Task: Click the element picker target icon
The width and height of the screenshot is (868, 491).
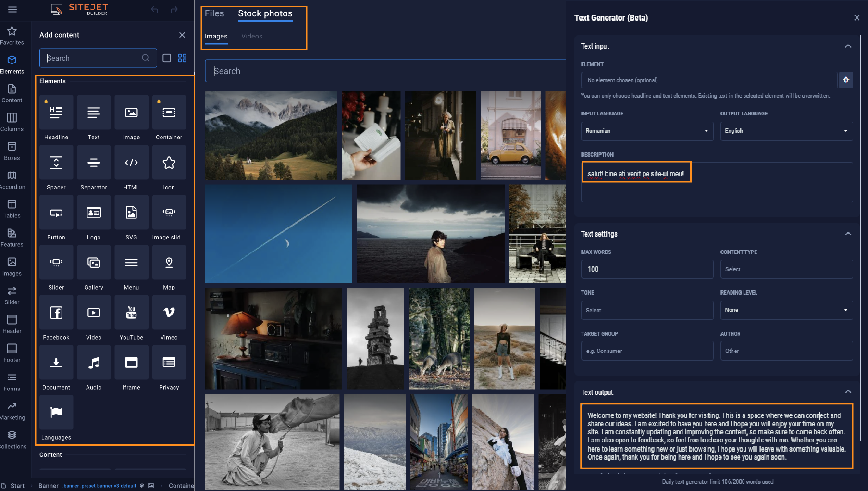Action: pyautogui.click(x=846, y=80)
